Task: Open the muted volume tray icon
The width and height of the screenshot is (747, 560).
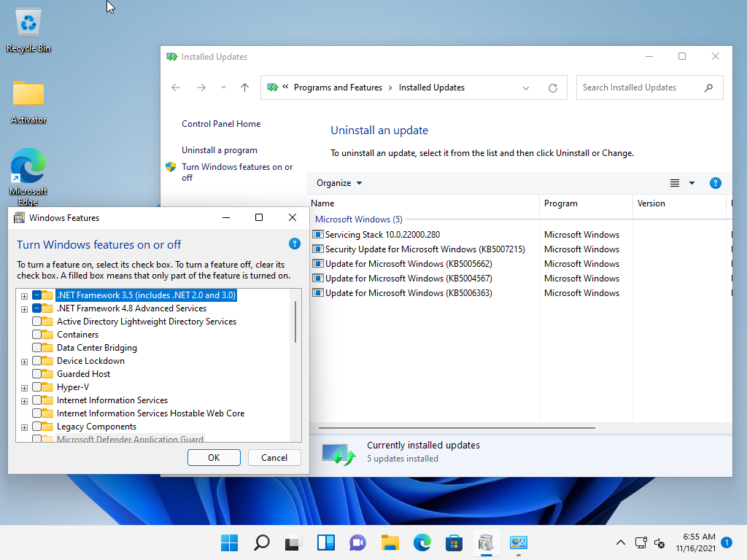Action: tap(659, 542)
